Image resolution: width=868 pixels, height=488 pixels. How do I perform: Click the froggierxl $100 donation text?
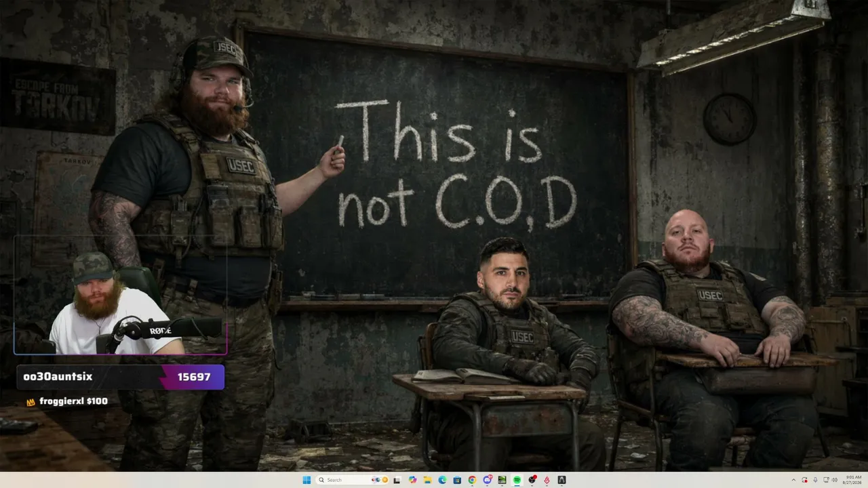[x=74, y=401]
